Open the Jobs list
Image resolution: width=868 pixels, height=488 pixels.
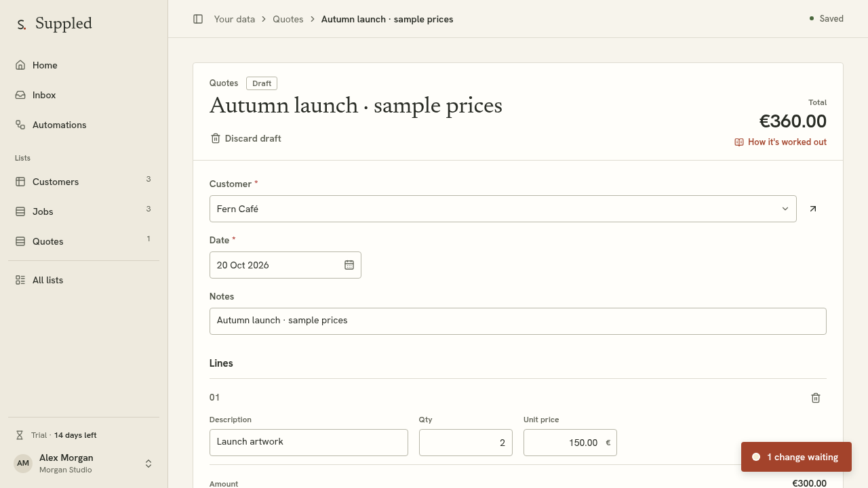83,211
